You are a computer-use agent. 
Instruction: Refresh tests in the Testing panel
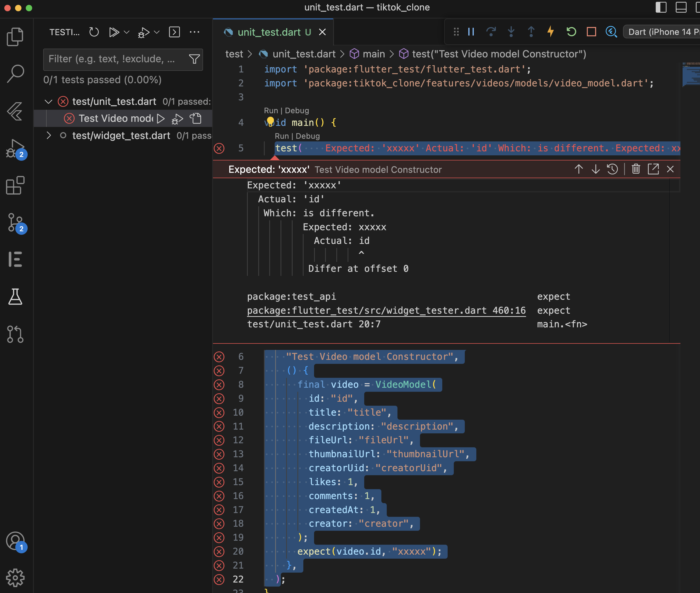[x=94, y=32]
